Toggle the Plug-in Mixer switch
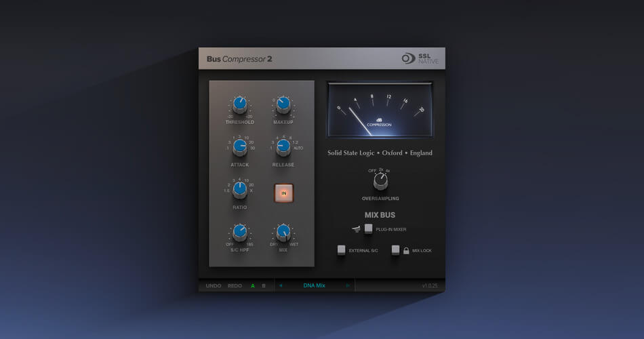 [368, 229]
